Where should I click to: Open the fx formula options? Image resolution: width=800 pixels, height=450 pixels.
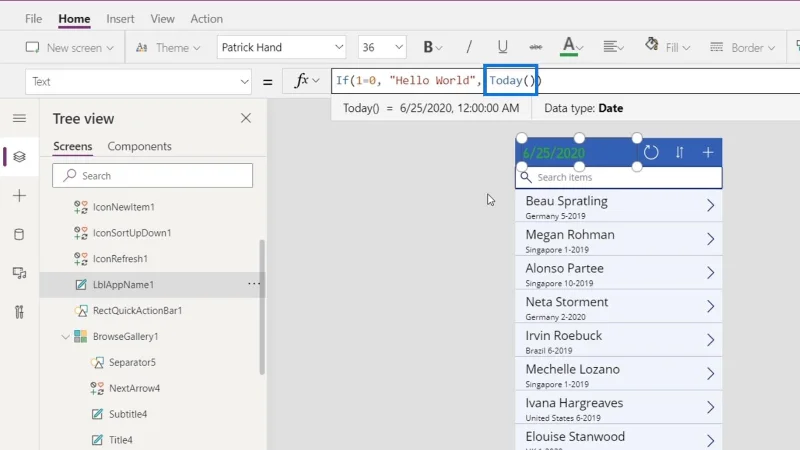point(306,81)
